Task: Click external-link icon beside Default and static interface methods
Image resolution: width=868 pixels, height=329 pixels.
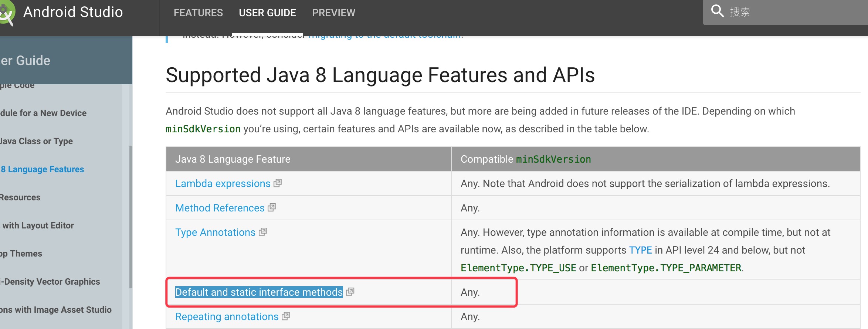Action: (350, 292)
